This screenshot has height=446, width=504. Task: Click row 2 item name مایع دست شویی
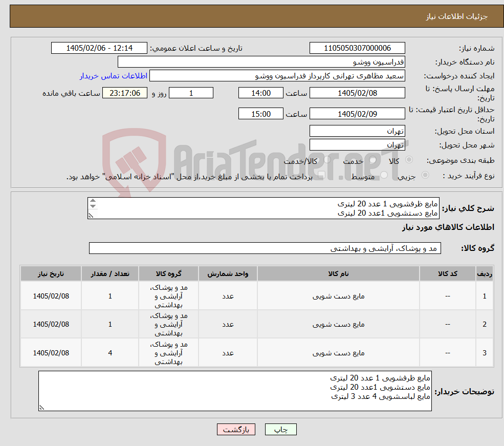338,325
